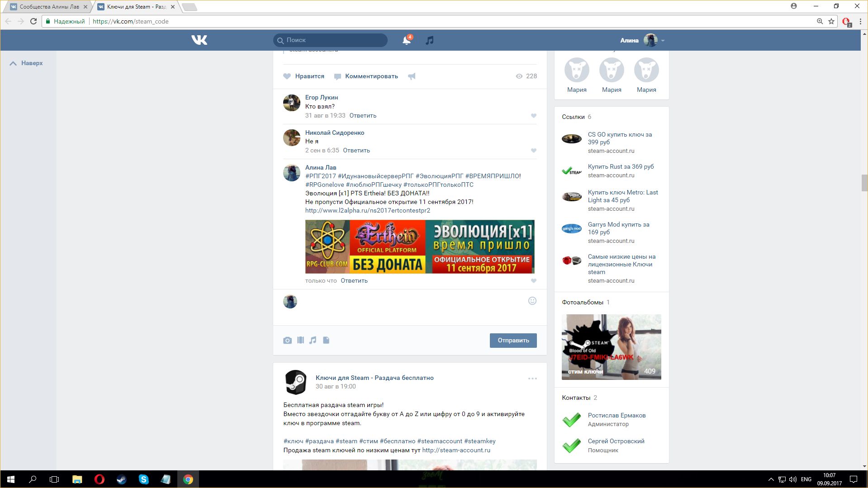The image size is (868, 488).
Task: Reply to Егор Лукин's comment
Action: tap(363, 116)
